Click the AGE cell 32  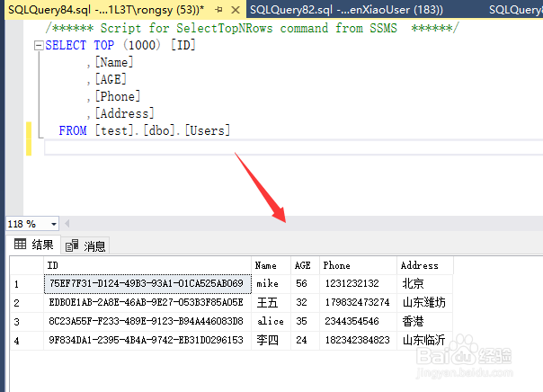point(305,303)
